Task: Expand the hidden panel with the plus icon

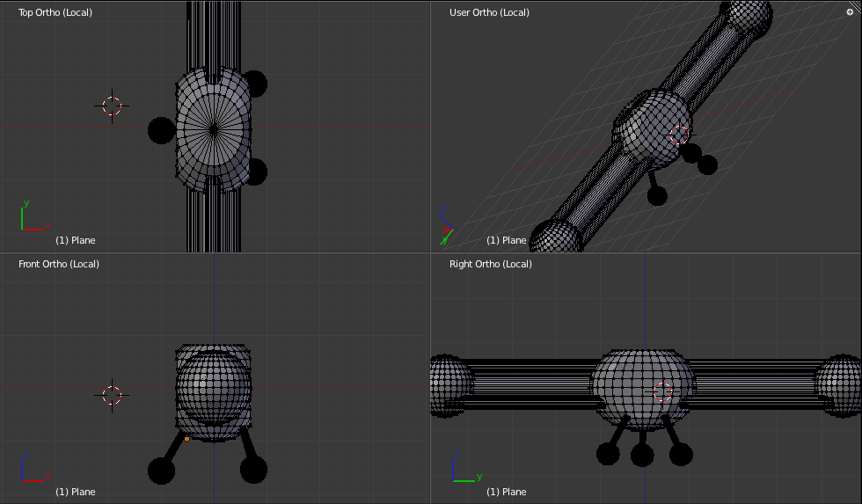Action: (850, 11)
